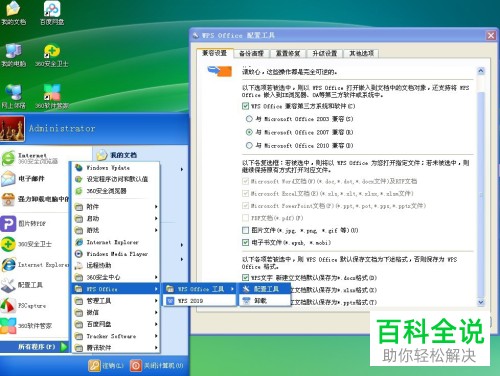Open the 我的电脑 desktop icon

pyautogui.click(x=13, y=55)
